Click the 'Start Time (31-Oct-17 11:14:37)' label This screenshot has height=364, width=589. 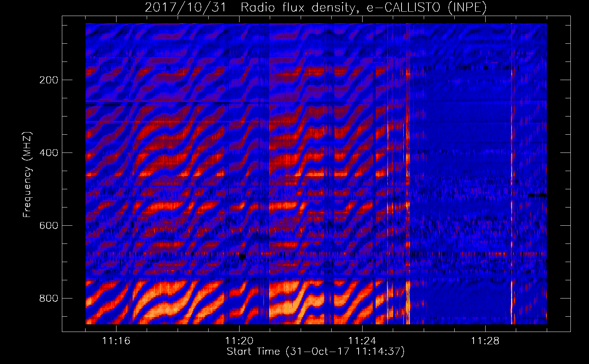pos(316,352)
